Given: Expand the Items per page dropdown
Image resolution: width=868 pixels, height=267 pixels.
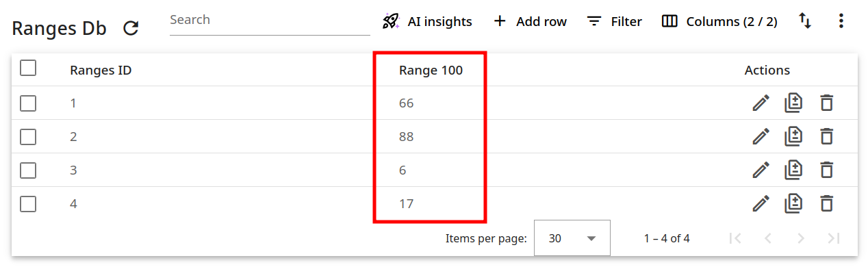Looking at the screenshot, I should (x=572, y=238).
